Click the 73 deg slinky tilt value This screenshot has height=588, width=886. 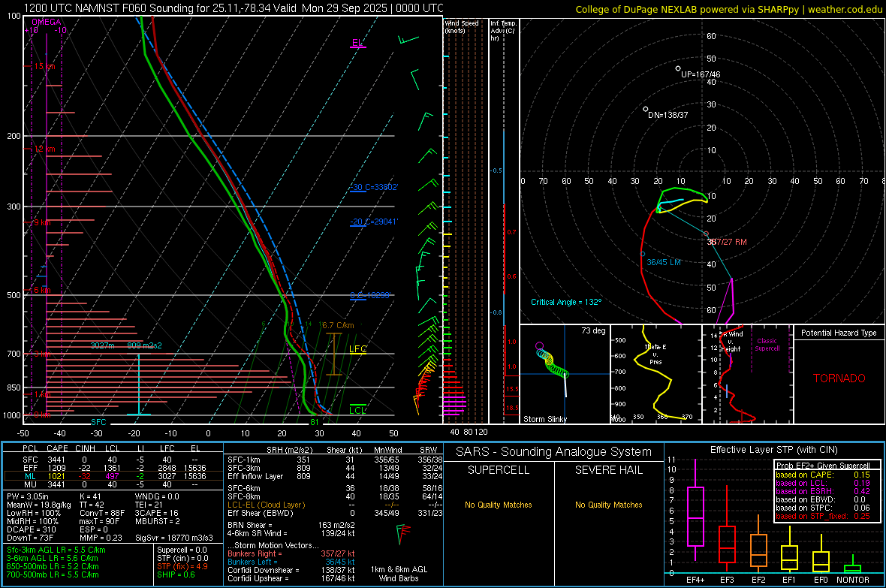click(592, 330)
